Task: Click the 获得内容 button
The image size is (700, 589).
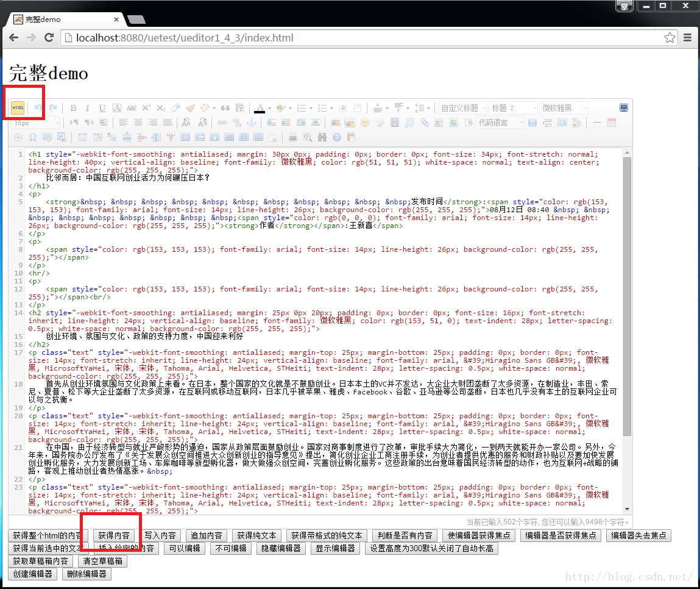Action: tap(114, 535)
